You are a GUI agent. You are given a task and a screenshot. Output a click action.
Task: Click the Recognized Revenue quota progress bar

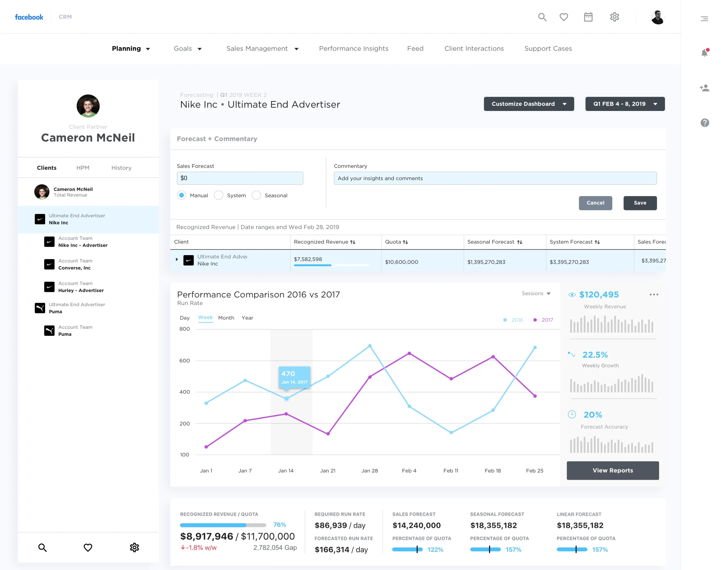[x=223, y=525]
